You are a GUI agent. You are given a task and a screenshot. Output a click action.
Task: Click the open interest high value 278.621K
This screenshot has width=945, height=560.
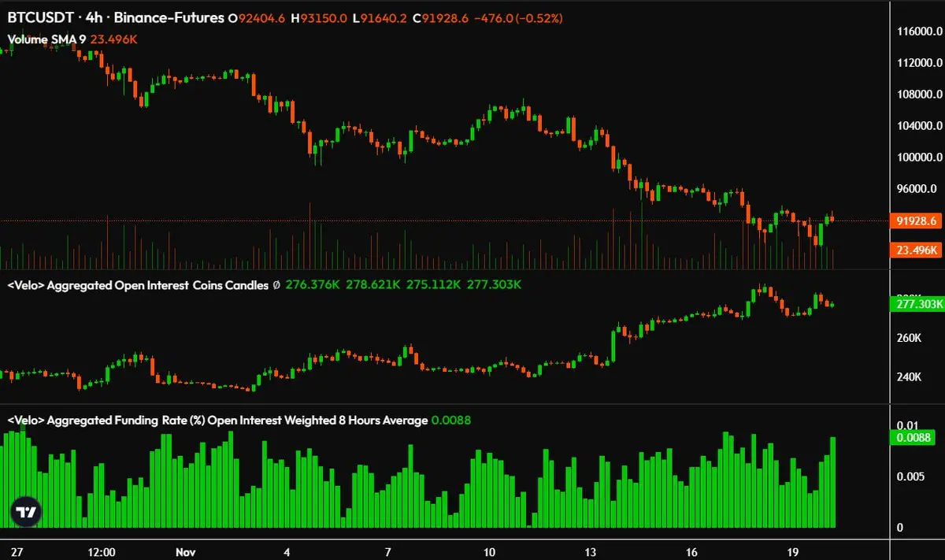click(374, 286)
